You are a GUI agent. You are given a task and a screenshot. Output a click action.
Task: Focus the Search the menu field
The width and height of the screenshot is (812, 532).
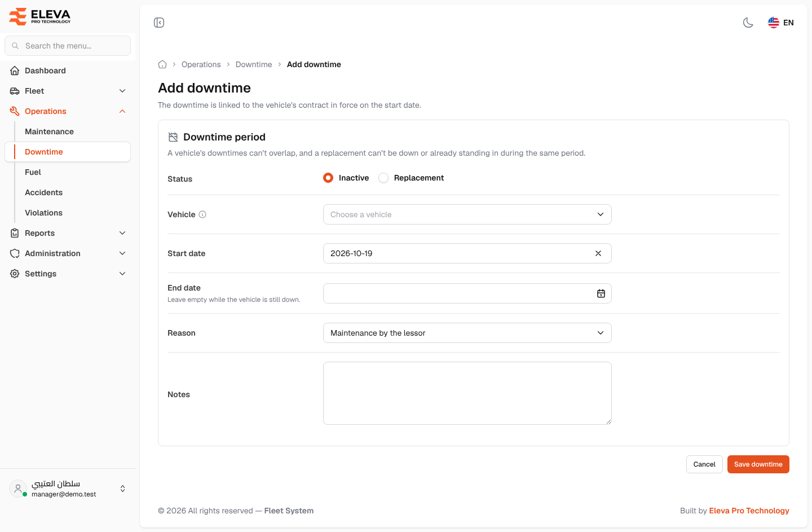click(x=68, y=46)
